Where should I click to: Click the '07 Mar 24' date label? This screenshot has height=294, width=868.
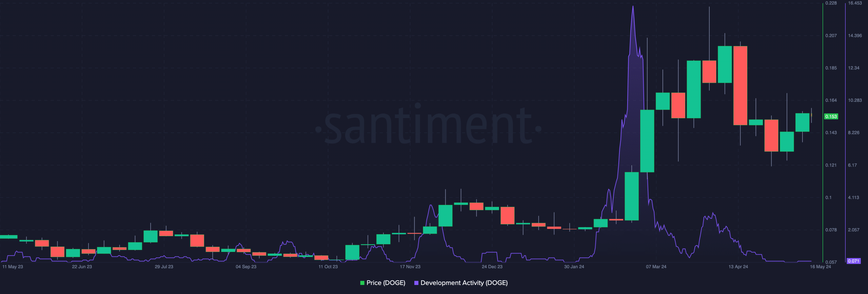656,267
